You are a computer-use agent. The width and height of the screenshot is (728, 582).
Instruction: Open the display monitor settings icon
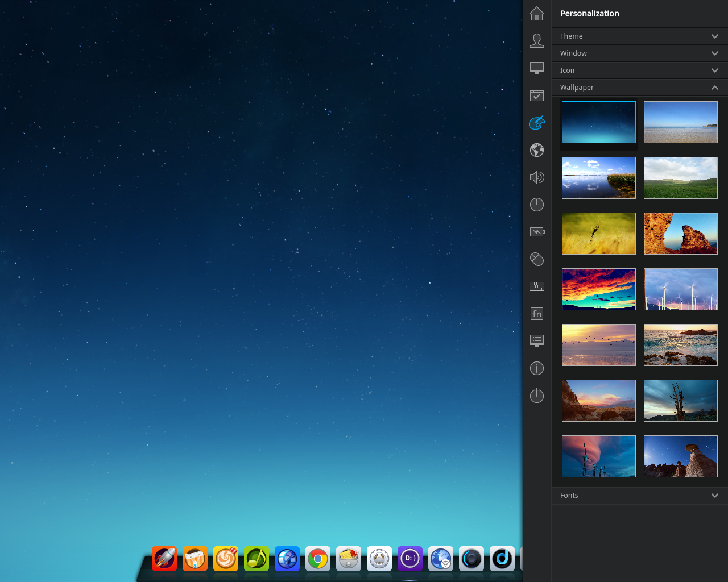coord(537,68)
